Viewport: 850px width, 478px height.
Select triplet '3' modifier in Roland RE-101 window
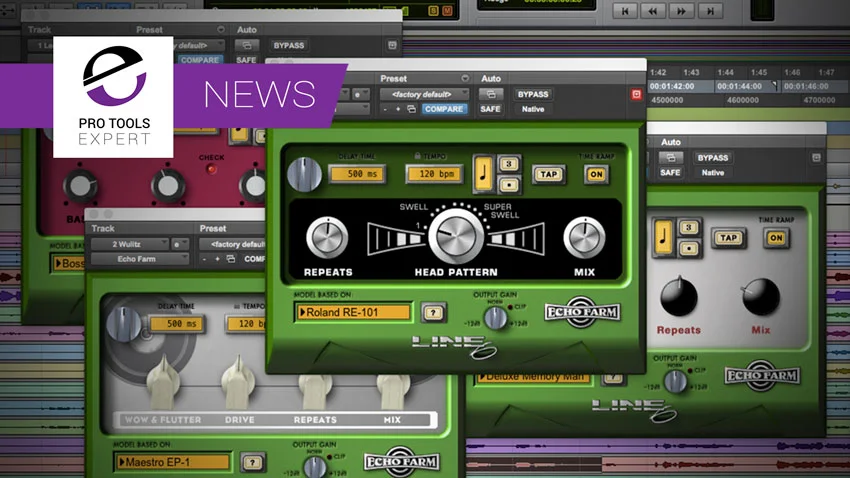[508, 164]
